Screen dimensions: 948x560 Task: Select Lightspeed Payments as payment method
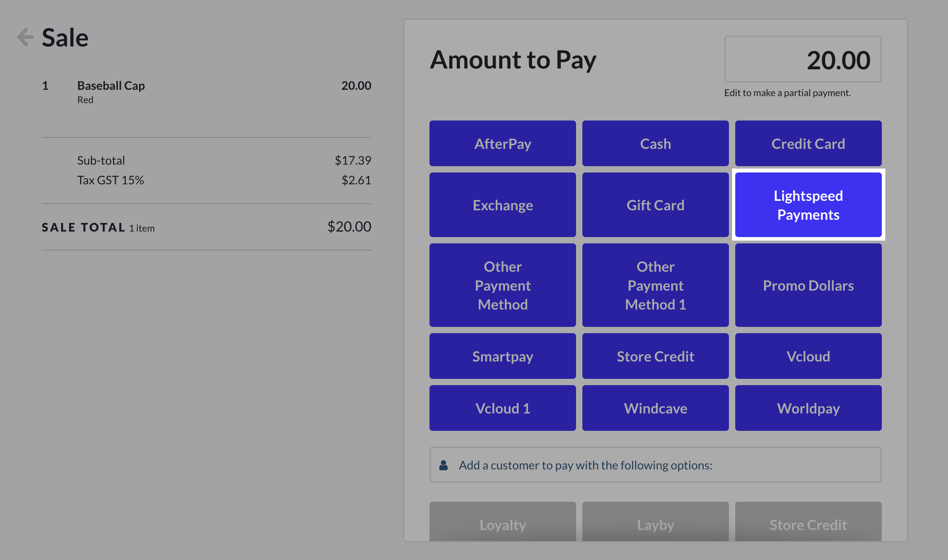(808, 205)
